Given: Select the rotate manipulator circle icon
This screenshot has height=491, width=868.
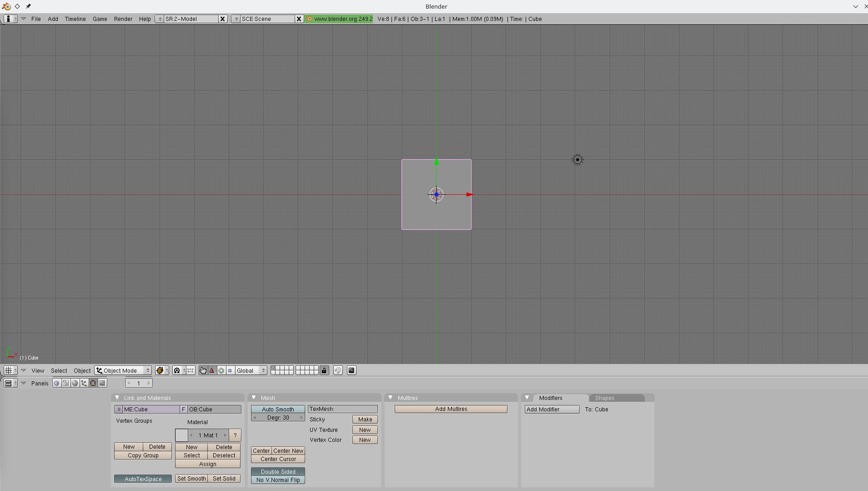Looking at the screenshot, I should (x=221, y=370).
